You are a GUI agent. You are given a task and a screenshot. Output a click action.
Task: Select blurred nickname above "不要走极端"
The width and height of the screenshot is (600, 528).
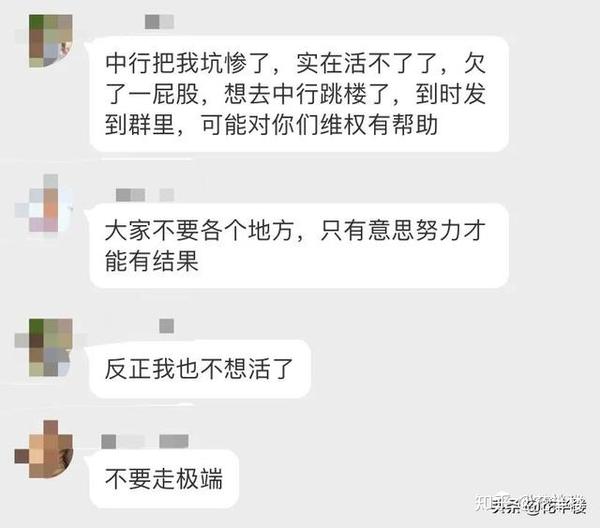(145, 442)
